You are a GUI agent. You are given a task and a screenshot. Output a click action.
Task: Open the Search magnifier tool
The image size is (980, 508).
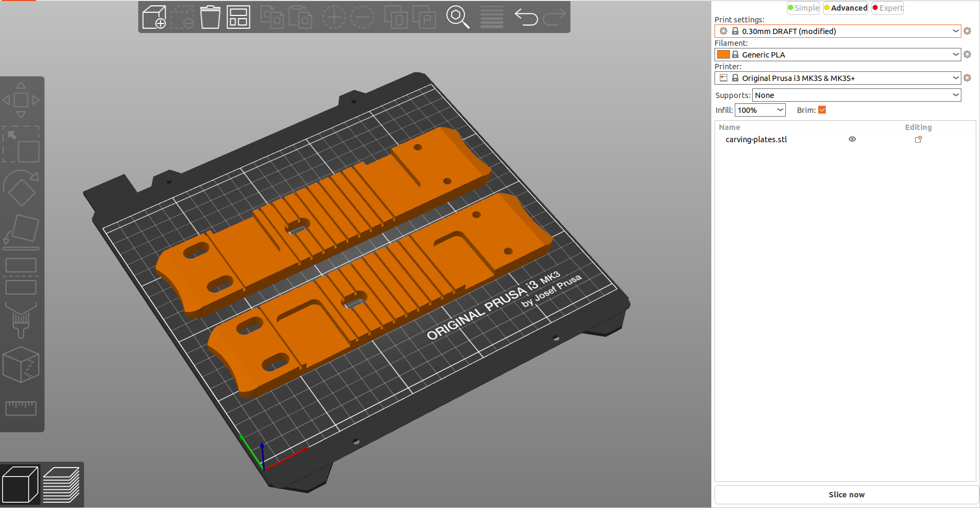pyautogui.click(x=458, y=17)
